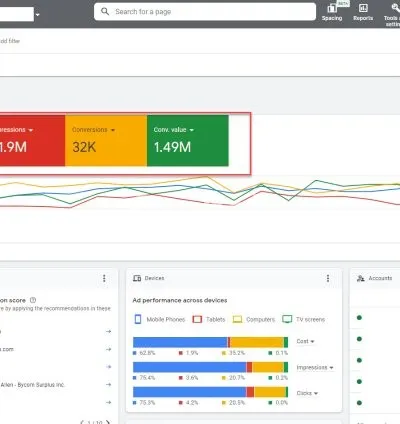The height and width of the screenshot is (424, 400).
Task: Click the Accounts card icon
Action: pyautogui.click(x=361, y=278)
